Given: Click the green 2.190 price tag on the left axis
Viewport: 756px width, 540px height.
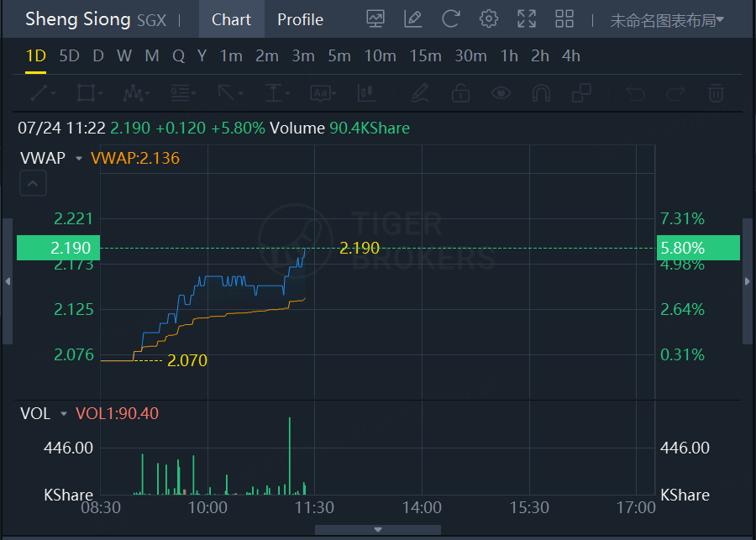Looking at the screenshot, I should pyautogui.click(x=58, y=248).
